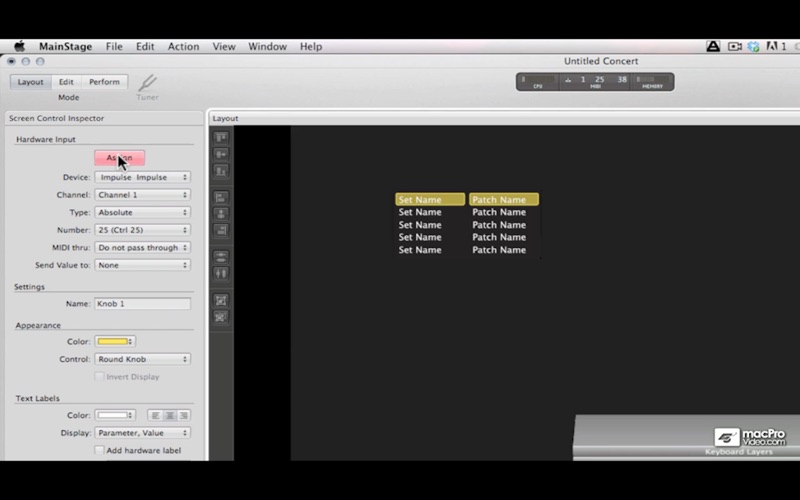800x500 pixels.
Task: Align text labels to the right
Action: pyautogui.click(x=184, y=415)
